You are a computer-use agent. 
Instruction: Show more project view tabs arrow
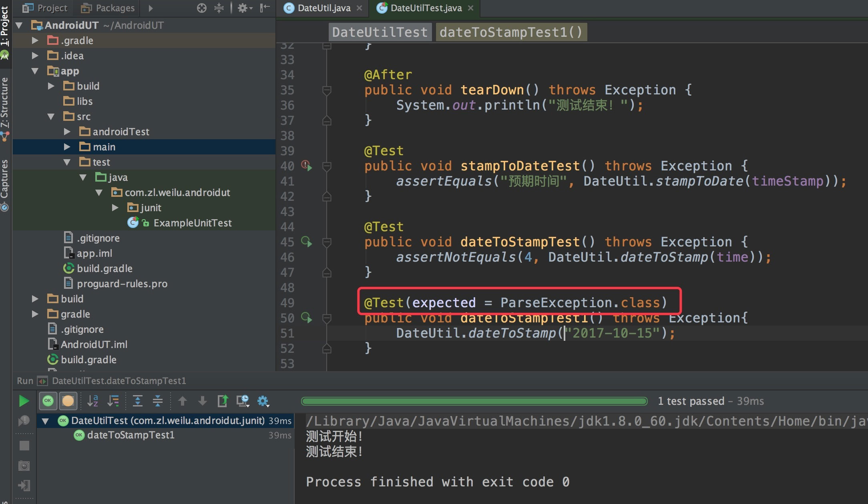[x=151, y=8]
